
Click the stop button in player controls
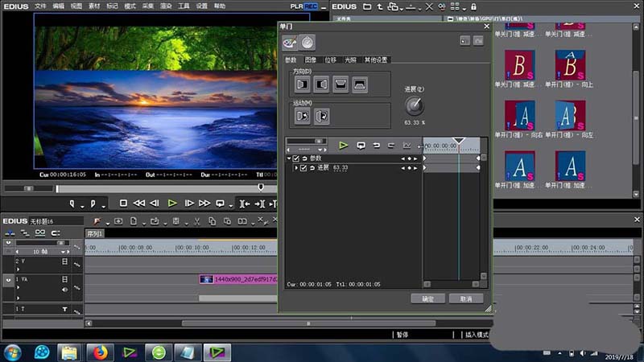pos(123,204)
